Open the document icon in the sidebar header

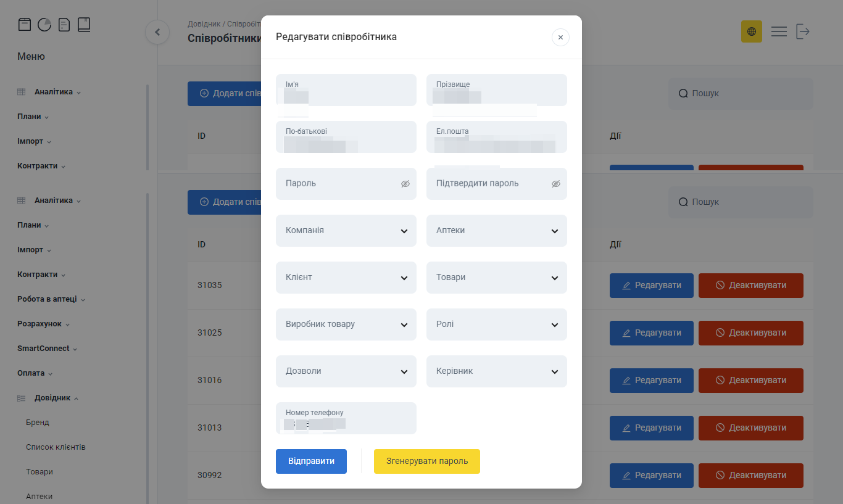point(64,24)
